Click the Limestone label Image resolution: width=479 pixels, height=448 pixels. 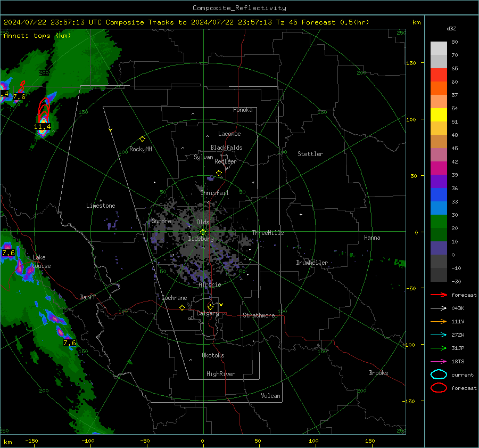(x=101, y=206)
